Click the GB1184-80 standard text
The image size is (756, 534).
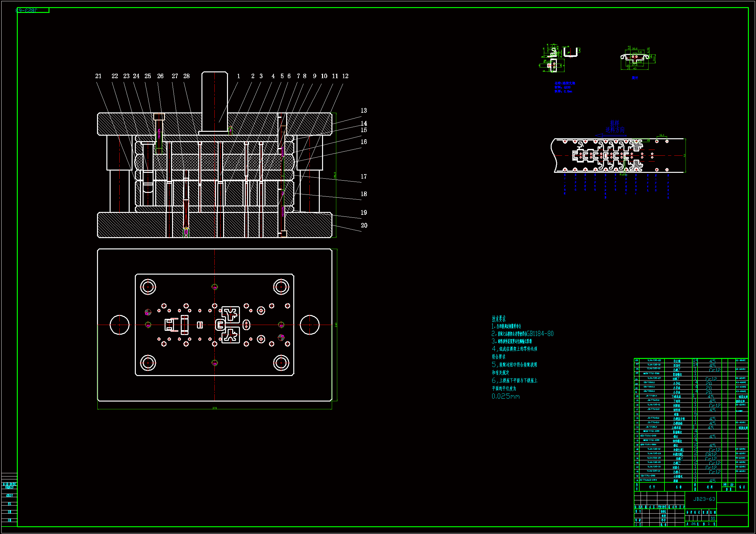tap(540, 334)
